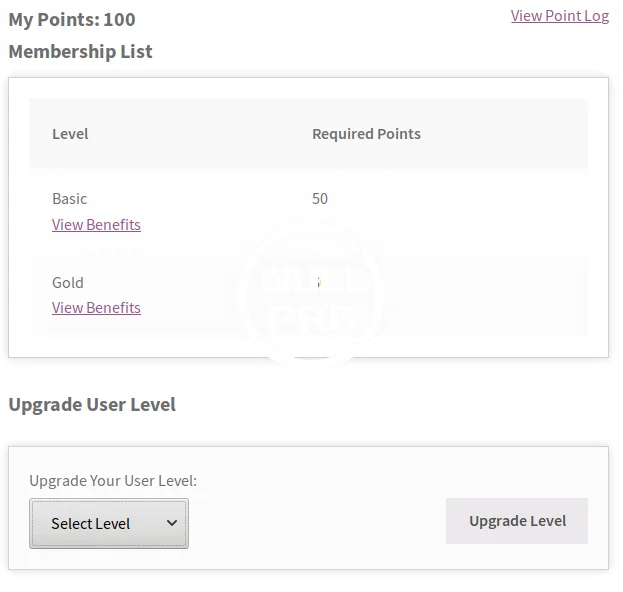
Task: Click the Level column header
Action: 70,134
